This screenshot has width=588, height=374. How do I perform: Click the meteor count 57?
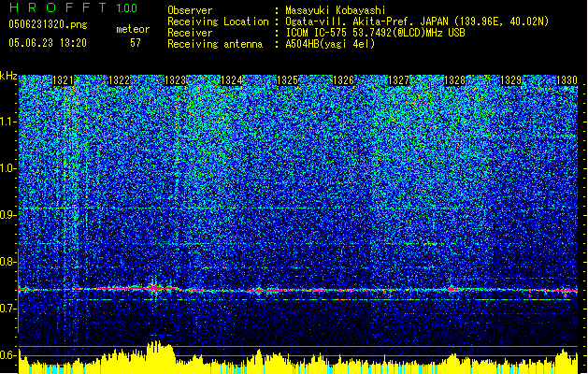tap(136, 43)
